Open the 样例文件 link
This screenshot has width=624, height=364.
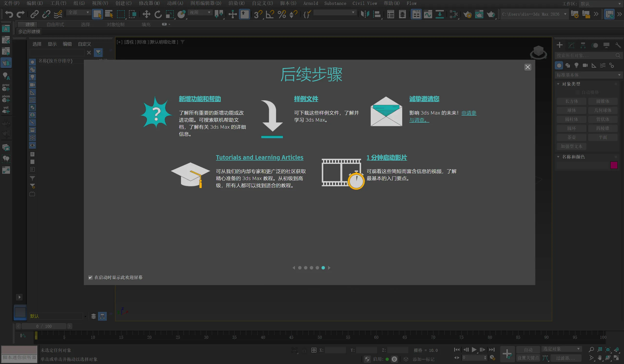(306, 99)
